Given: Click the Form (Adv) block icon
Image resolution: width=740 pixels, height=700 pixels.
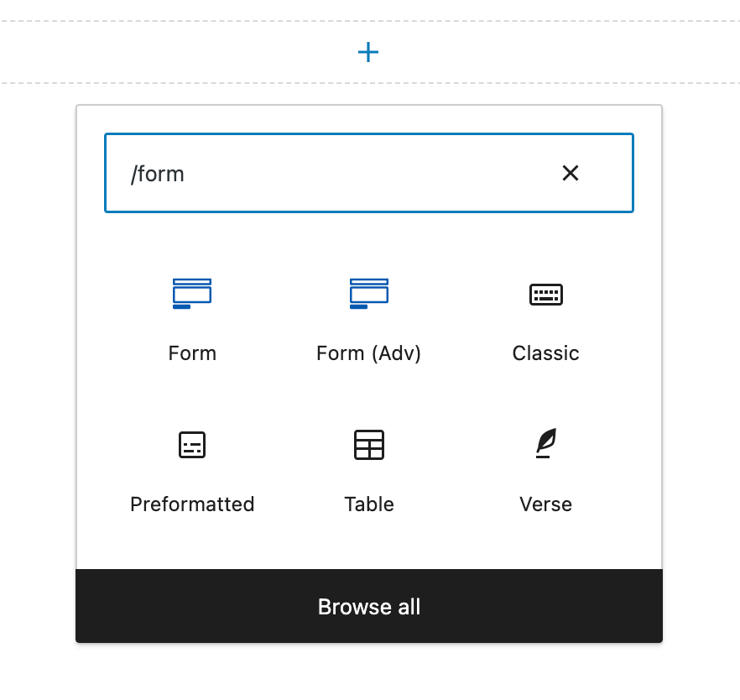Looking at the screenshot, I should pos(368,294).
